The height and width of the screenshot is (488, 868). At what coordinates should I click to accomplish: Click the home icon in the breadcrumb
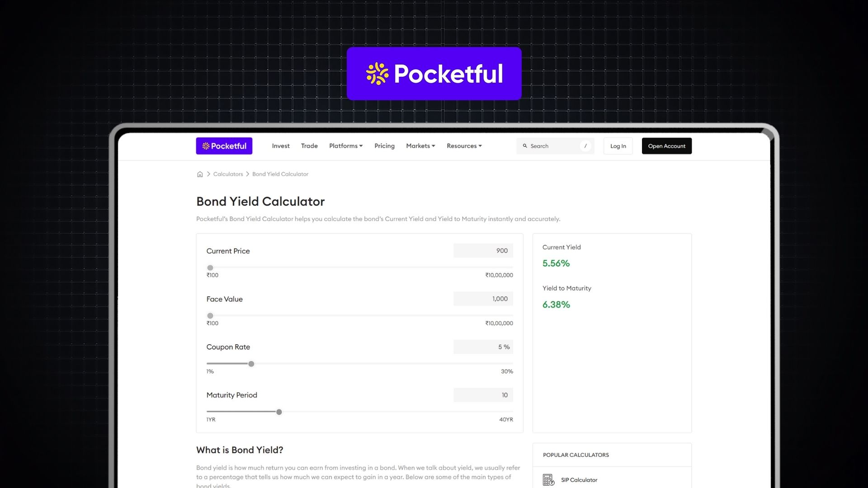click(x=200, y=174)
